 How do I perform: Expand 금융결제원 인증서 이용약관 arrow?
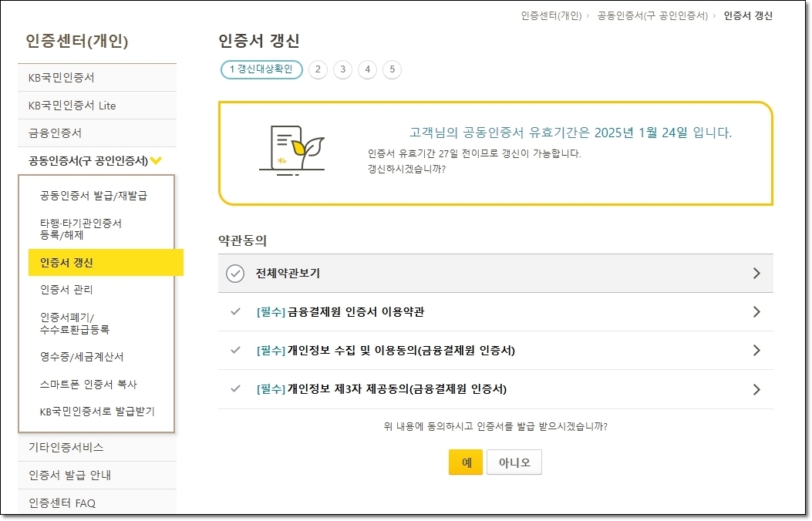click(756, 311)
